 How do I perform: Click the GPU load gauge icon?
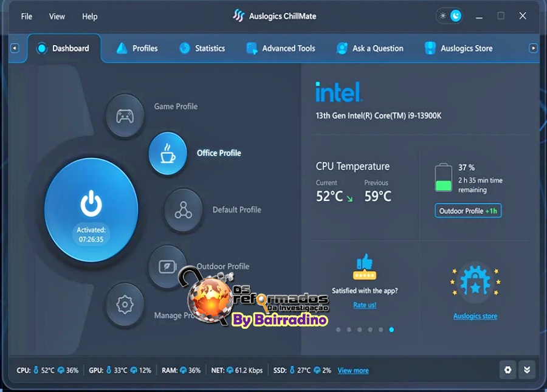click(134, 370)
